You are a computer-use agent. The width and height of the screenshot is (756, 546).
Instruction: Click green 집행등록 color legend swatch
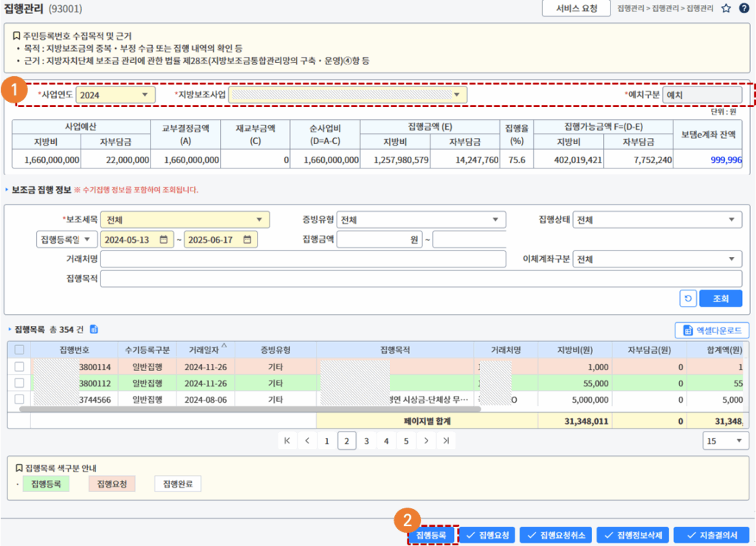[x=47, y=484]
